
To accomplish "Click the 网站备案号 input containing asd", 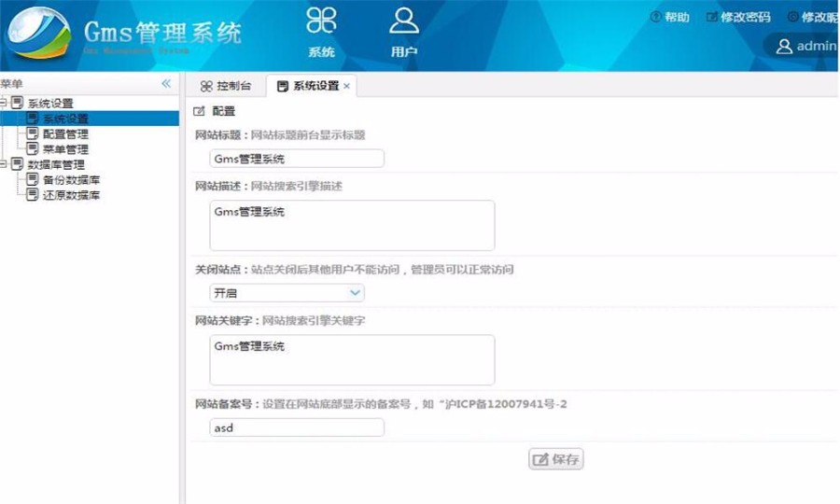I will (297, 427).
